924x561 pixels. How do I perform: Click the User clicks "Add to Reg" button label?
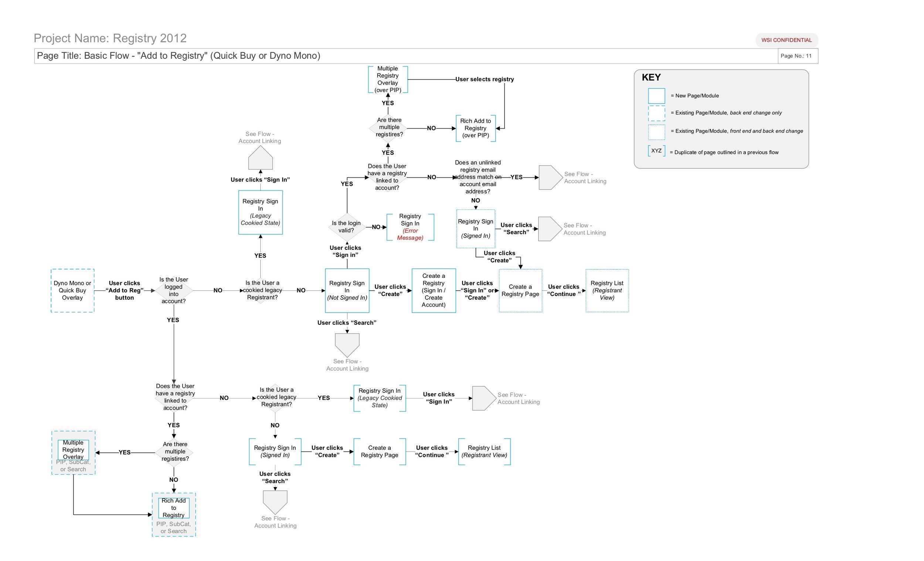[x=124, y=290]
